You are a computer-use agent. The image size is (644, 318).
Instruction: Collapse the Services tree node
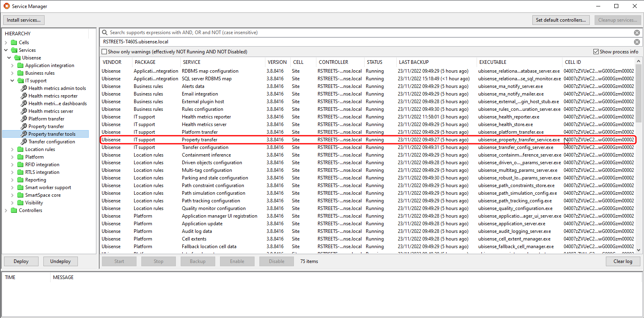click(x=6, y=50)
